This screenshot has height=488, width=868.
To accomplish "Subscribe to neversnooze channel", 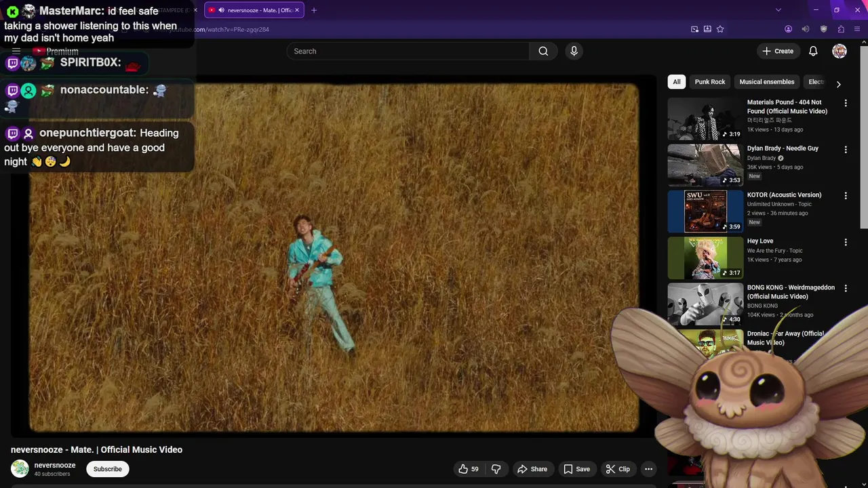I will pos(108,469).
